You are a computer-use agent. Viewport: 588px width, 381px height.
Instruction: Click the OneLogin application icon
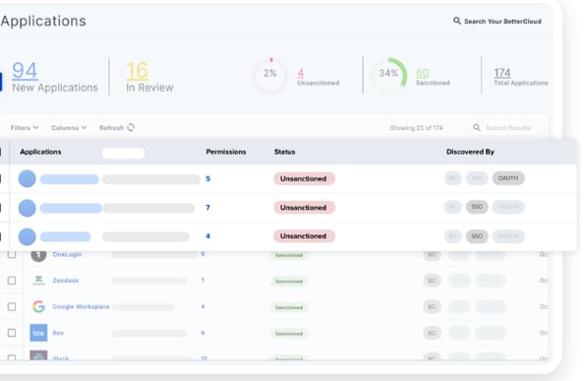point(38,255)
